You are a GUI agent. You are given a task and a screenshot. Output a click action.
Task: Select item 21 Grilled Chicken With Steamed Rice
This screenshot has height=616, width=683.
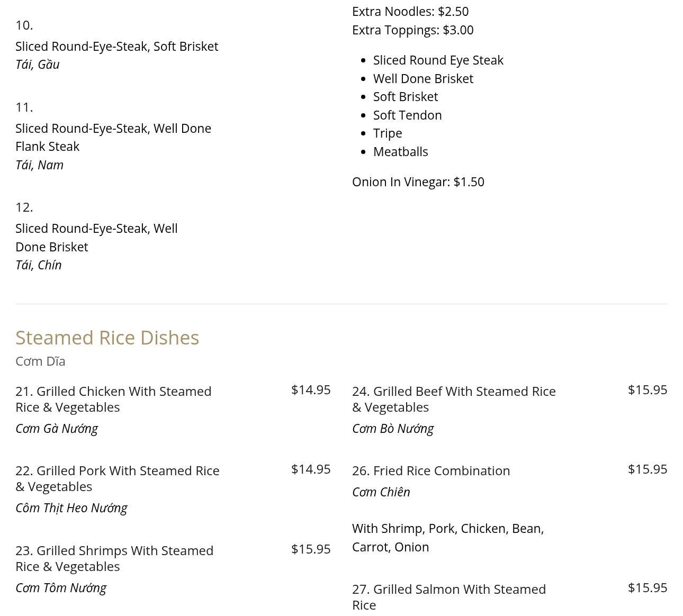pos(113,399)
